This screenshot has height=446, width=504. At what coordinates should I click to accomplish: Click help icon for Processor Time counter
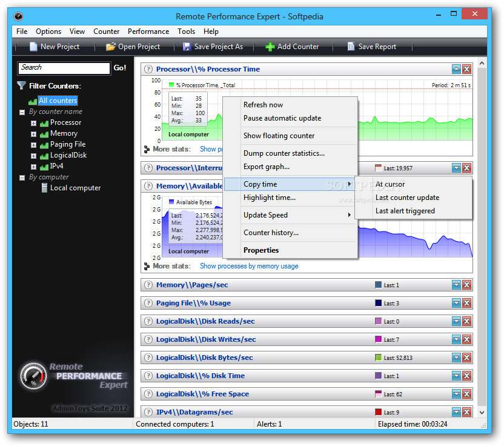pos(148,69)
